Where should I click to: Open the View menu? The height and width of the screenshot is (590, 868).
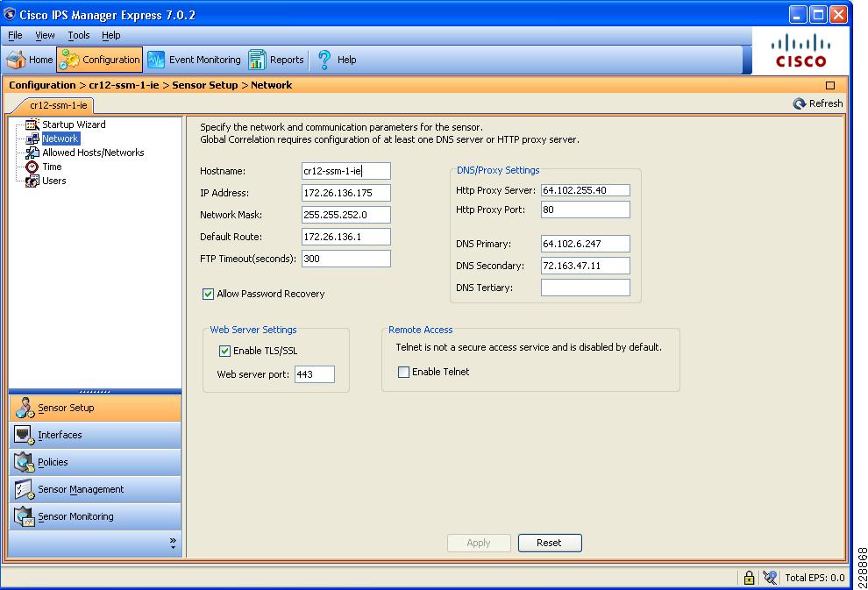tap(45, 35)
